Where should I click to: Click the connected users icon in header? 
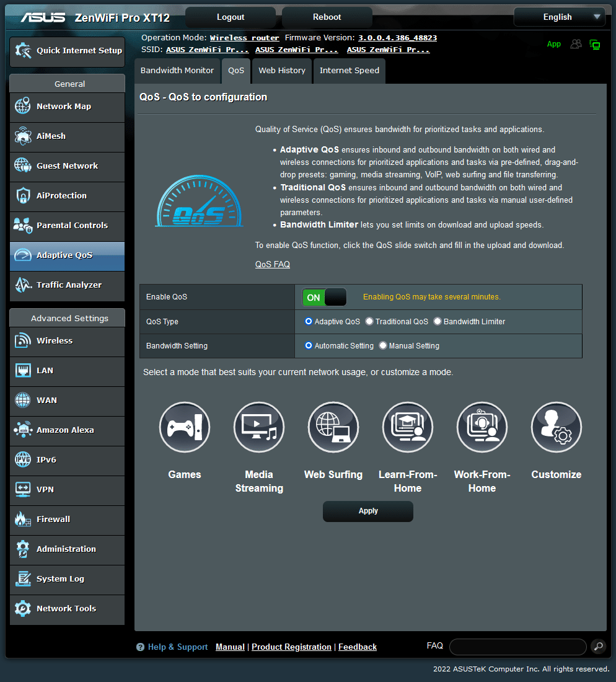(x=576, y=44)
